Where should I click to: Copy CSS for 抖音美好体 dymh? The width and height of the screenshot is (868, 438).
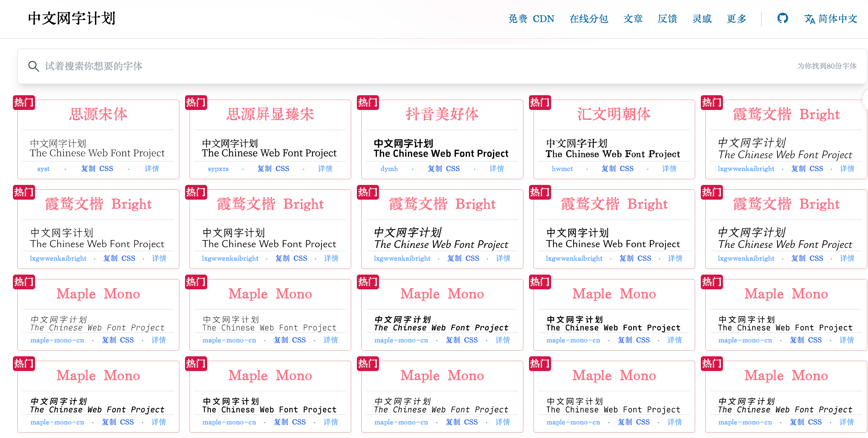pos(444,169)
